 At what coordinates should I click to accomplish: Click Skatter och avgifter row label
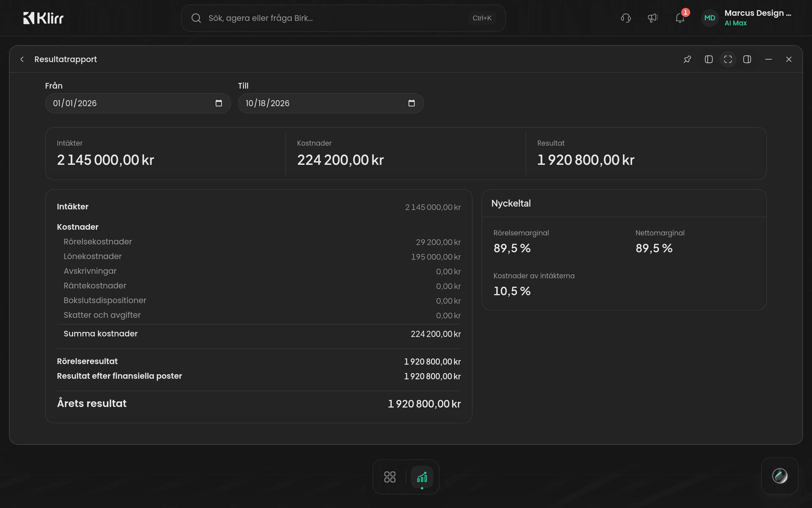pos(102,315)
